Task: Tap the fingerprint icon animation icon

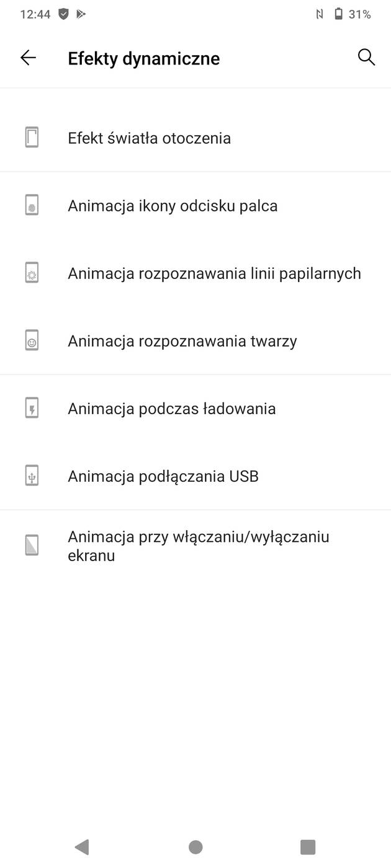Action: 32,205
